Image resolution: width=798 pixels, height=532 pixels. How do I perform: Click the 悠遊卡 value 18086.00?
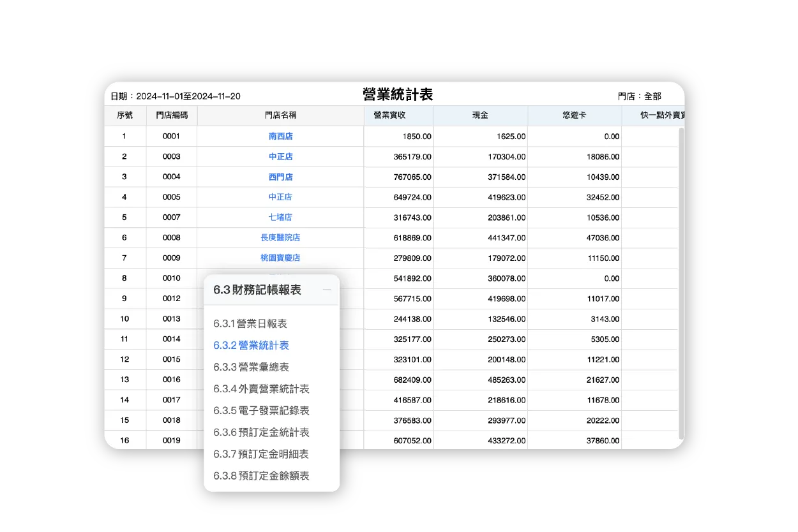[x=603, y=157]
